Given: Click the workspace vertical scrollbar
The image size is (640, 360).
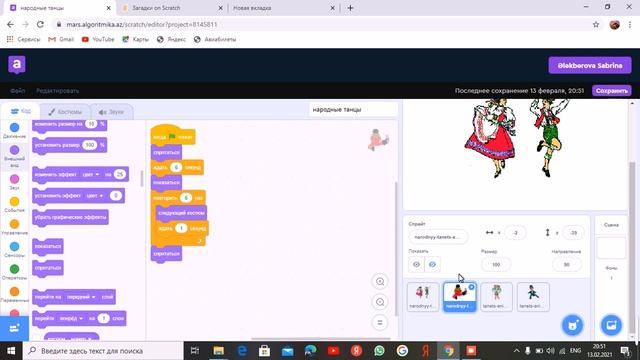Looking at the screenshot, I should point(395,248).
